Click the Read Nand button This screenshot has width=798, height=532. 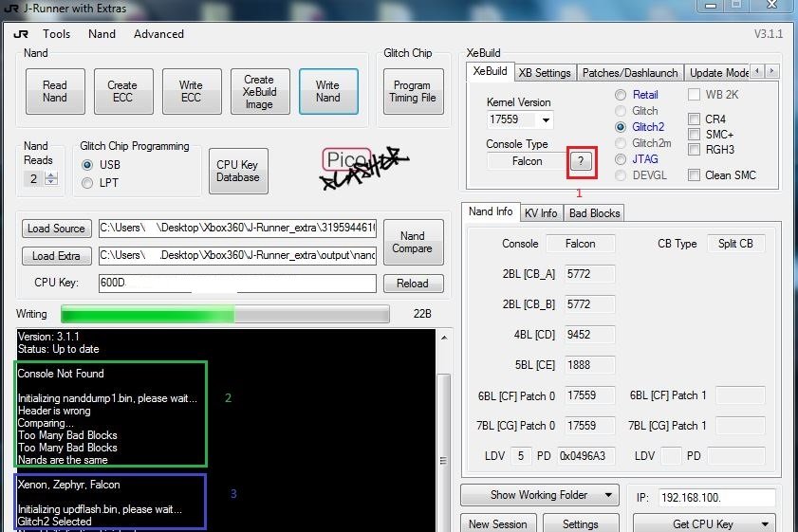[55, 92]
